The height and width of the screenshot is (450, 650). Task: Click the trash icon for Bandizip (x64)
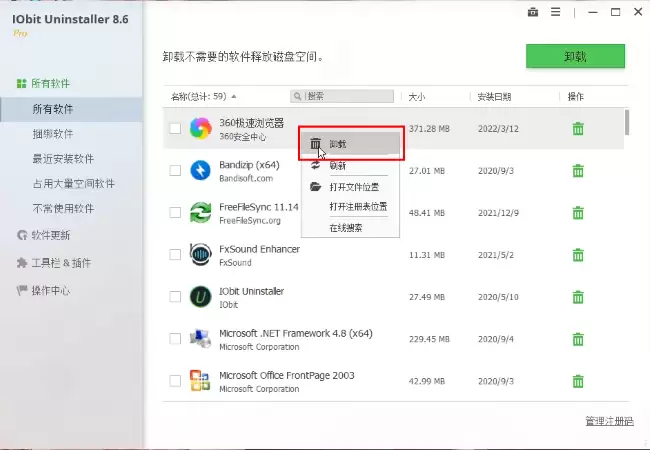pyautogui.click(x=578, y=171)
